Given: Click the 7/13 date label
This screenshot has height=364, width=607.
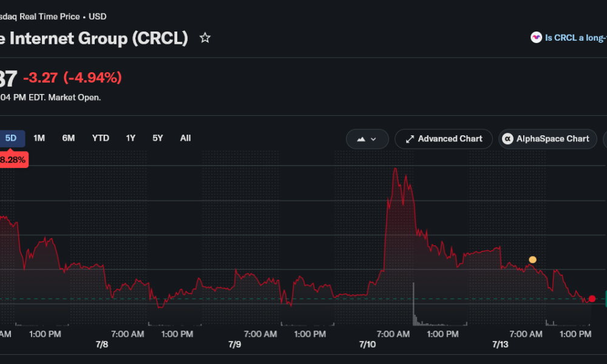Looking at the screenshot, I should 500,345.
